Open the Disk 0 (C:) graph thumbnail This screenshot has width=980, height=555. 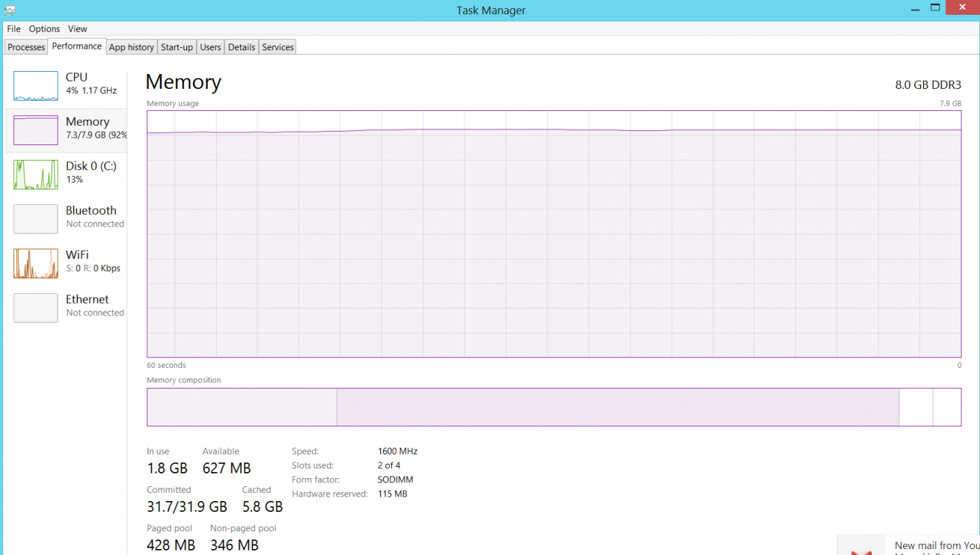point(36,175)
